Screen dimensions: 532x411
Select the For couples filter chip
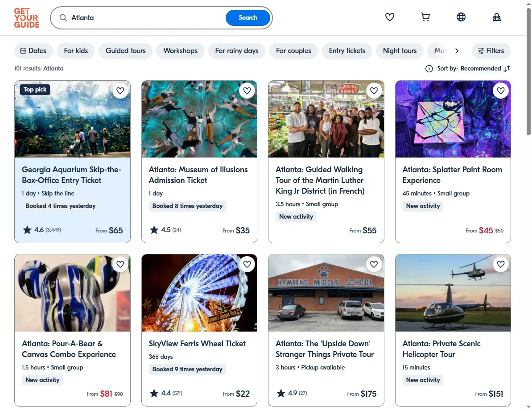(293, 51)
